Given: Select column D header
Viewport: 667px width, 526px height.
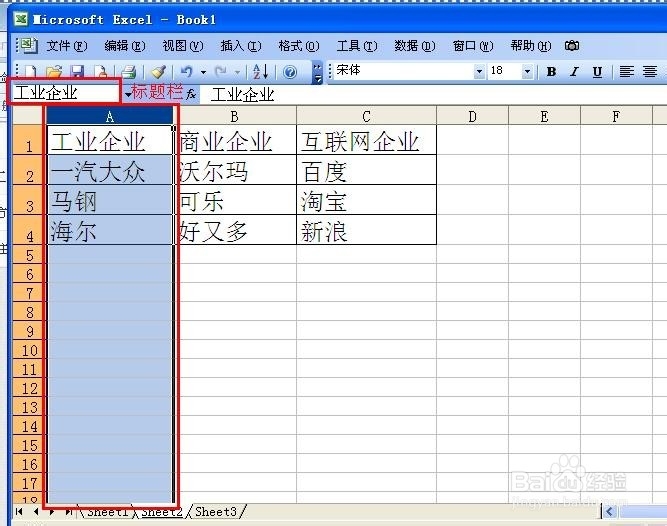Looking at the screenshot, I should click(x=472, y=116).
